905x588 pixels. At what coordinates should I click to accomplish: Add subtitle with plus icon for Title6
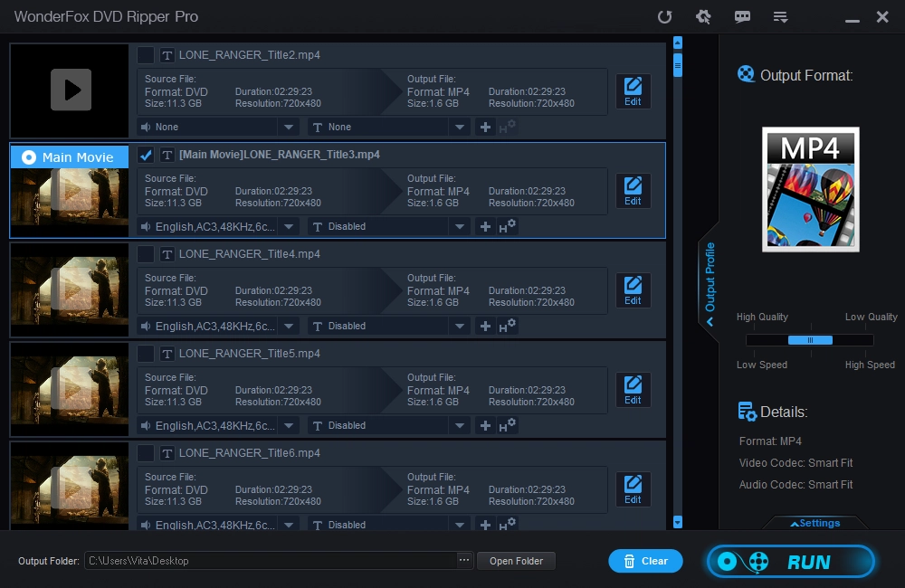pyautogui.click(x=485, y=525)
